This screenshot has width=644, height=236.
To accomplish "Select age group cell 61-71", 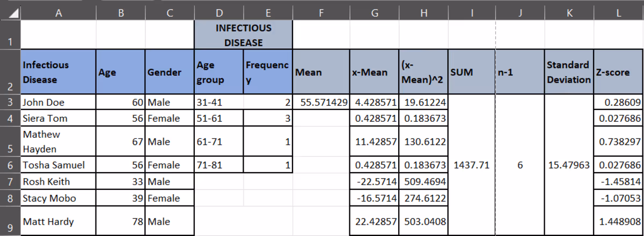I will [x=218, y=141].
